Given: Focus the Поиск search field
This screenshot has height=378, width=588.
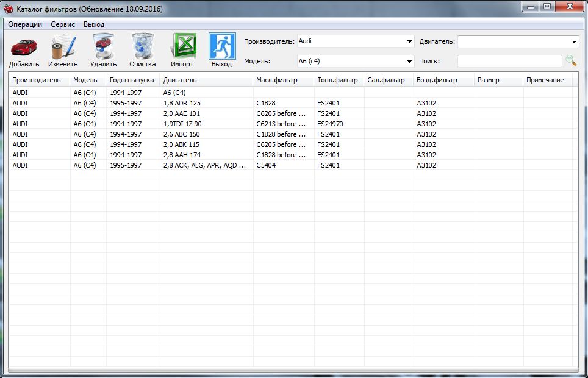Looking at the screenshot, I should [x=510, y=61].
